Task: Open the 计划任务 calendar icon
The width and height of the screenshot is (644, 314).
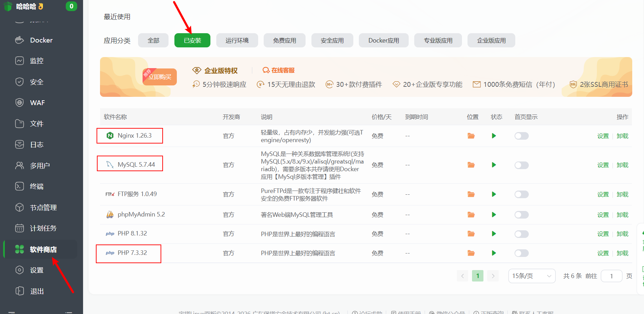Action: pyautogui.click(x=19, y=228)
